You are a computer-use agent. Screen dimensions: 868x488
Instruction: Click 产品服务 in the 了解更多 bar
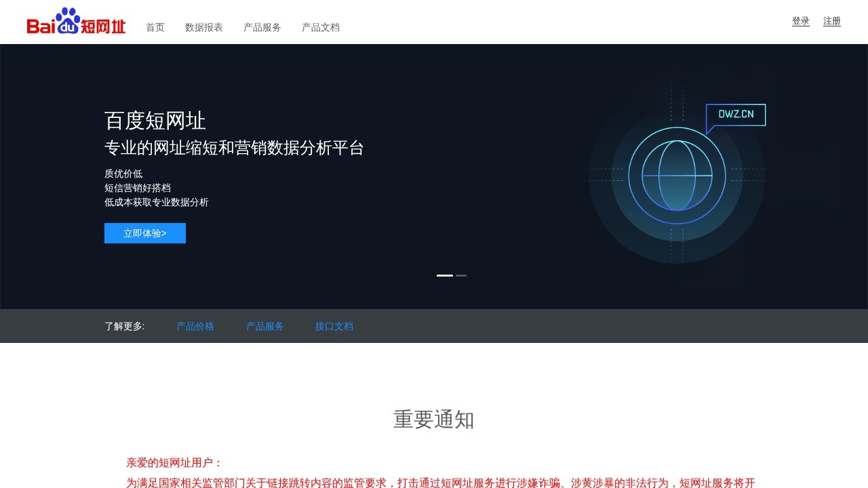[265, 326]
